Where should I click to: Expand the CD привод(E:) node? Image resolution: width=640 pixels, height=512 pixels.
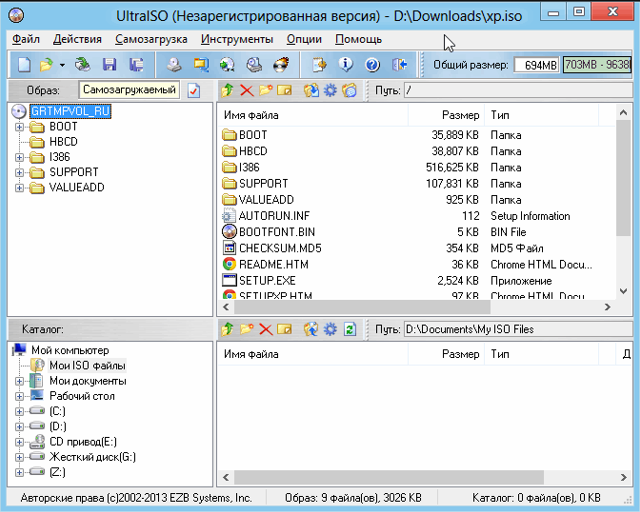(x=19, y=442)
